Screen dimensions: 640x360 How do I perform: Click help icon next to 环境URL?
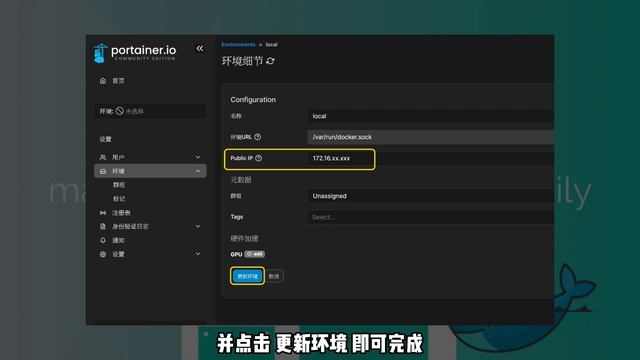click(258, 137)
